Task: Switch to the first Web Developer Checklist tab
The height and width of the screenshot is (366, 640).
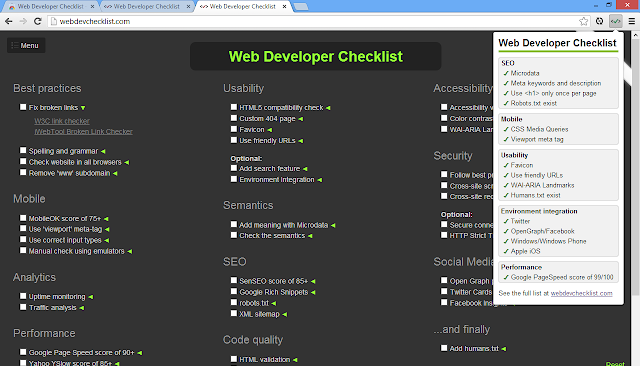Action: 51,7
